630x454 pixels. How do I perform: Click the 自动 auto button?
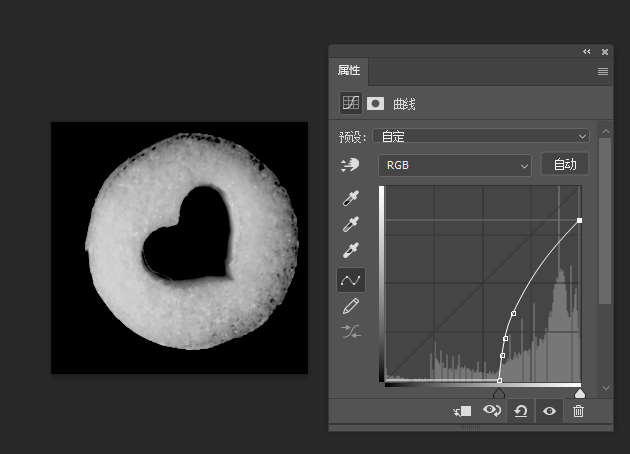pos(565,164)
